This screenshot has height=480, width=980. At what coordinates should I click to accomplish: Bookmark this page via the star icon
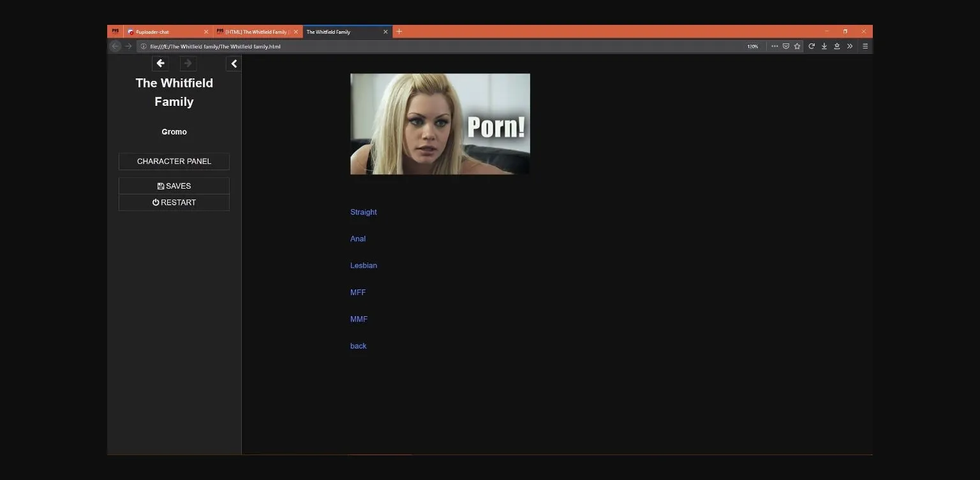click(797, 46)
